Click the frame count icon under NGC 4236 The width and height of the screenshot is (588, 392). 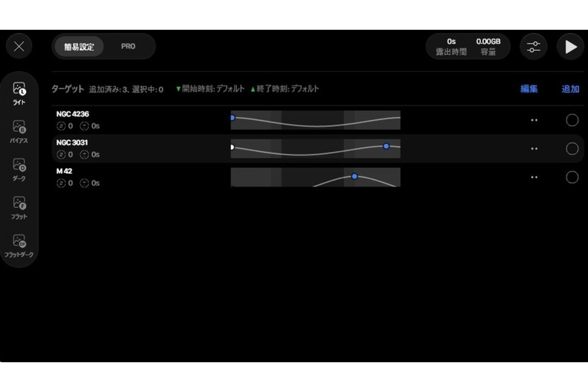coord(61,126)
